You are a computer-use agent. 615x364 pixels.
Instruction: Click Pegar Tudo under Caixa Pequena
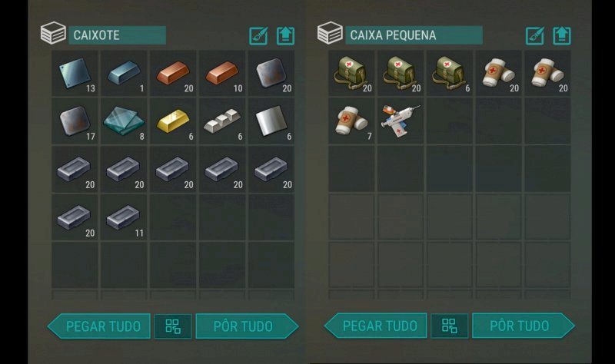coord(375,326)
